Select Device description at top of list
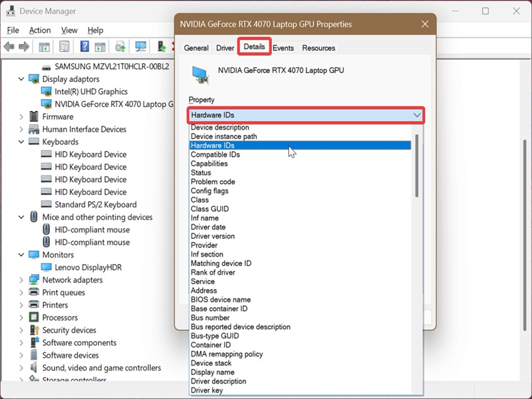The image size is (532, 399). click(x=300, y=127)
